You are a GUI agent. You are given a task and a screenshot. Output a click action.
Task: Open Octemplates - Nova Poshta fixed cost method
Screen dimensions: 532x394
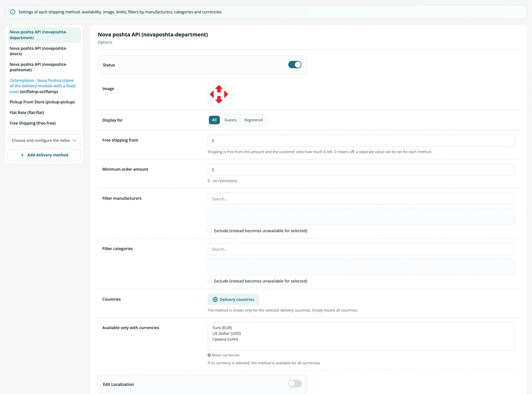[x=44, y=86]
